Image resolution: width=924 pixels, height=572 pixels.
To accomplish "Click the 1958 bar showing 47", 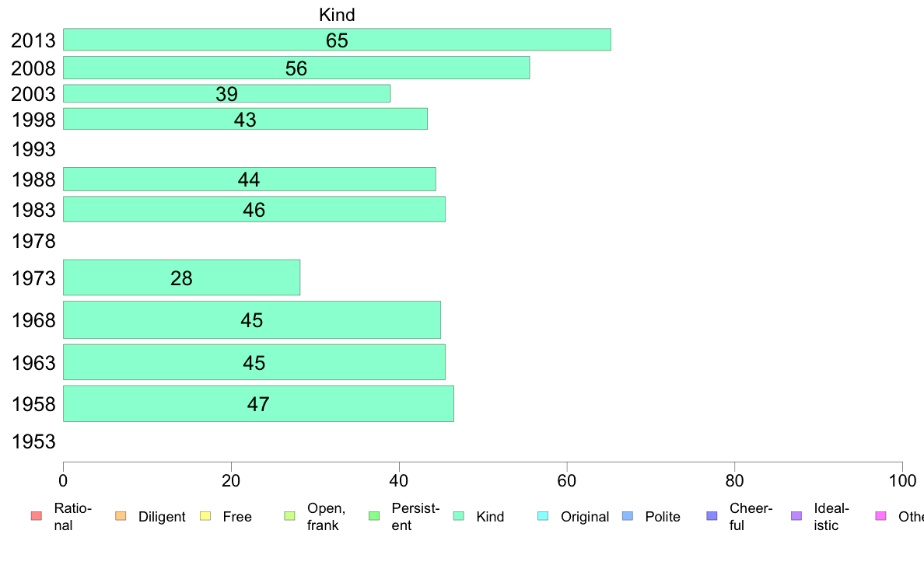I will pyautogui.click(x=259, y=403).
